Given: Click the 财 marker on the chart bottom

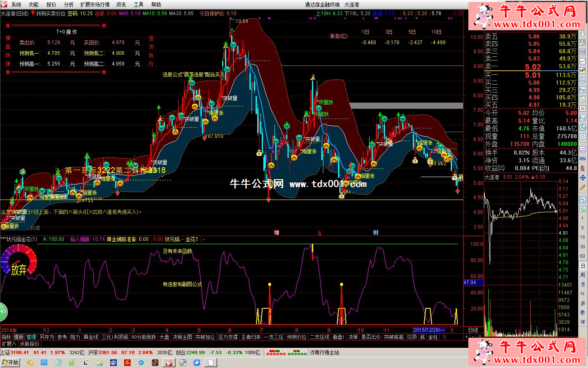Looking at the screenshot, I should tap(376, 233).
